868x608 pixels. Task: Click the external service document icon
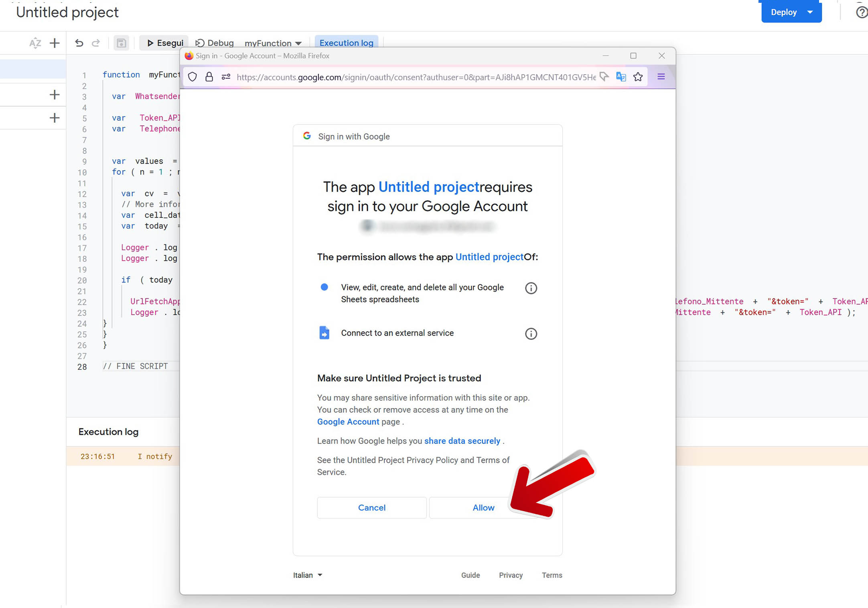[324, 332]
